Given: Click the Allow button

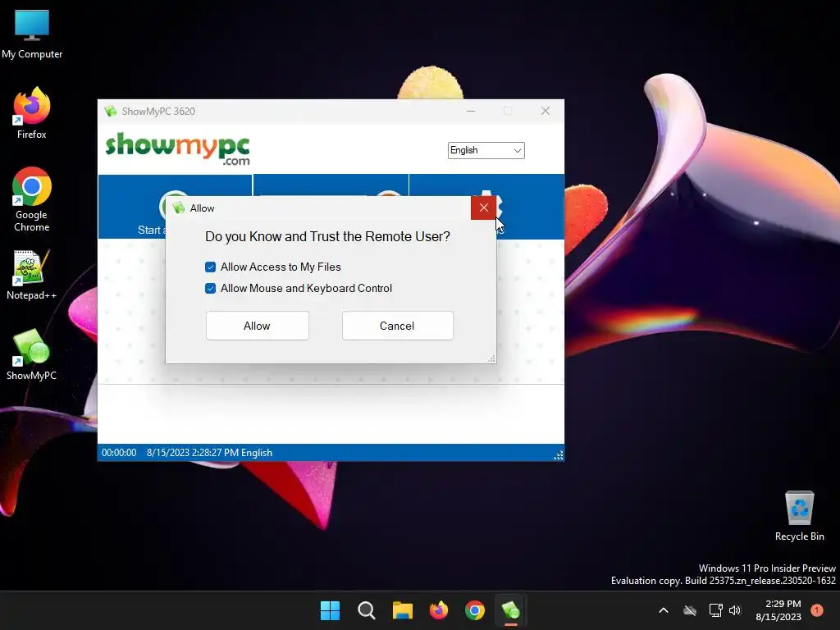Looking at the screenshot, I should click(257, 326).
